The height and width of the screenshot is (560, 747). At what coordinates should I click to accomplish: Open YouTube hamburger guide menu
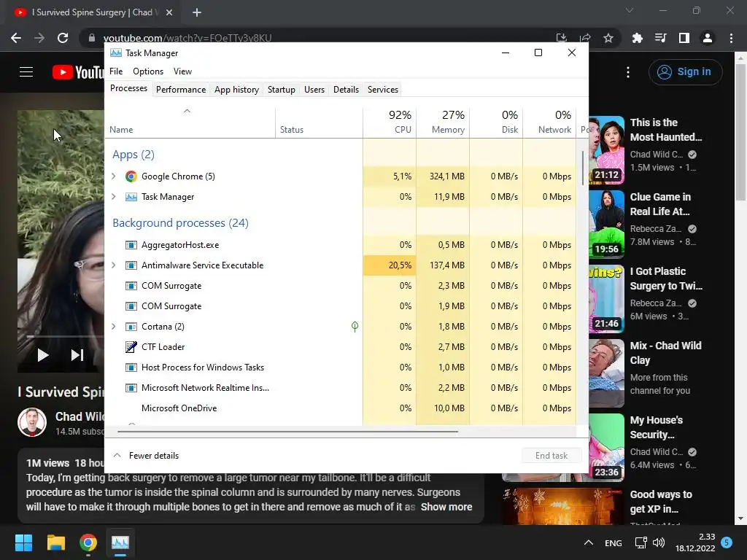[x=26, y=72]
